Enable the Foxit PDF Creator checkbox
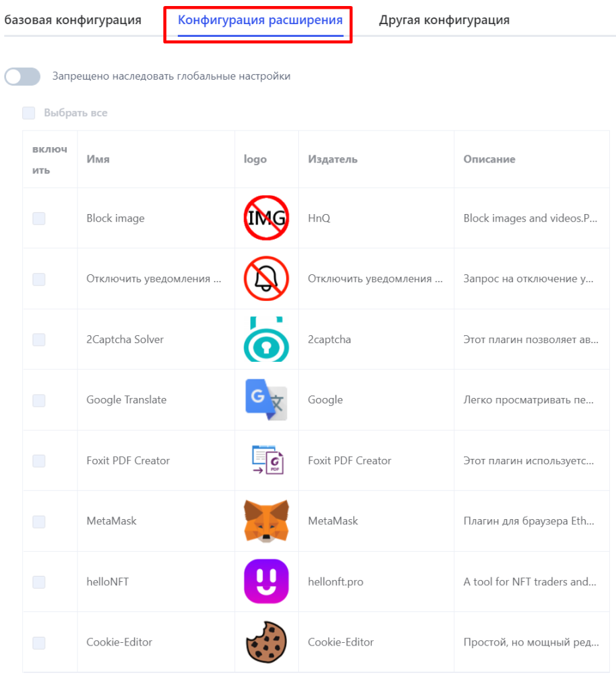Image resolution: width=616 pixels, height=685 pixels. [39, 461]
